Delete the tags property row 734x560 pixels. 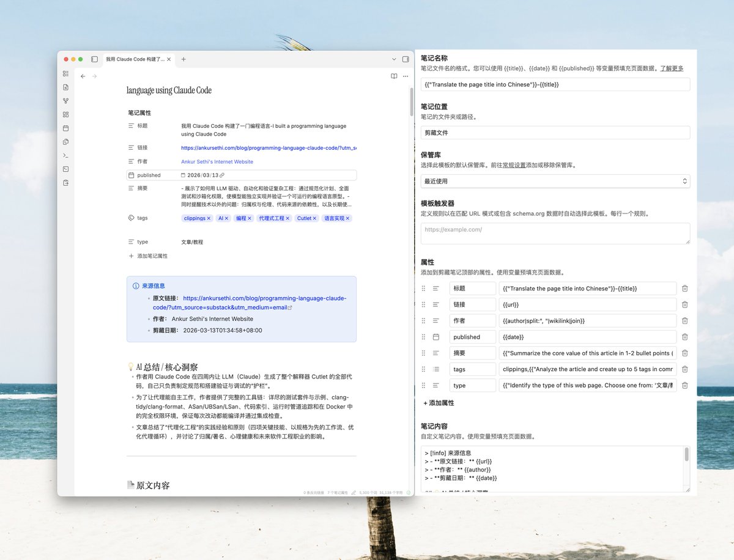(684, 369)
